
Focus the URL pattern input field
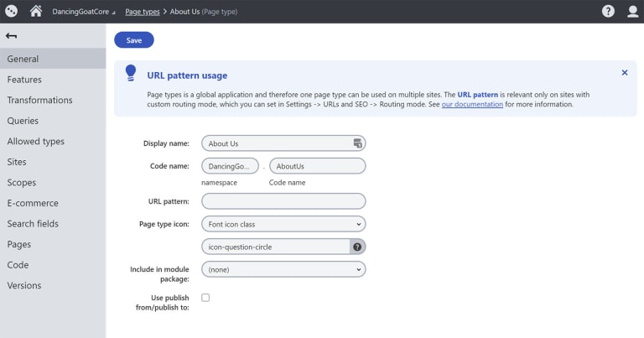pyautogui.click(x=283, y=201)
